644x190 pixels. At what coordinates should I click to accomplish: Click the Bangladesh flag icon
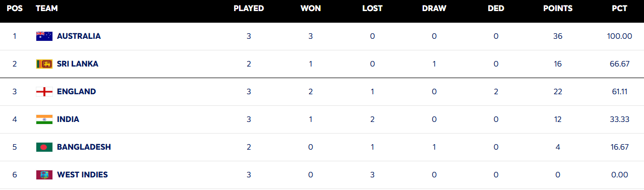pyautogui.click(x=44, y=147)
